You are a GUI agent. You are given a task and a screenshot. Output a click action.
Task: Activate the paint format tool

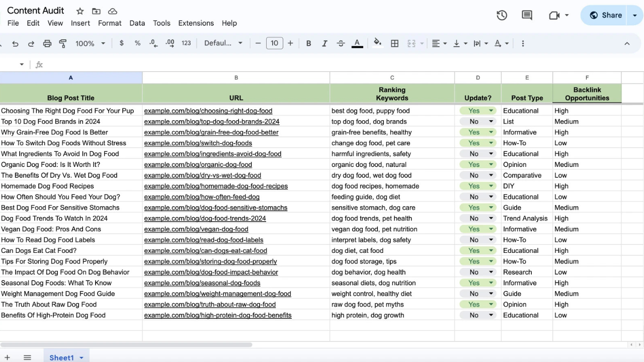coord(63,43)
